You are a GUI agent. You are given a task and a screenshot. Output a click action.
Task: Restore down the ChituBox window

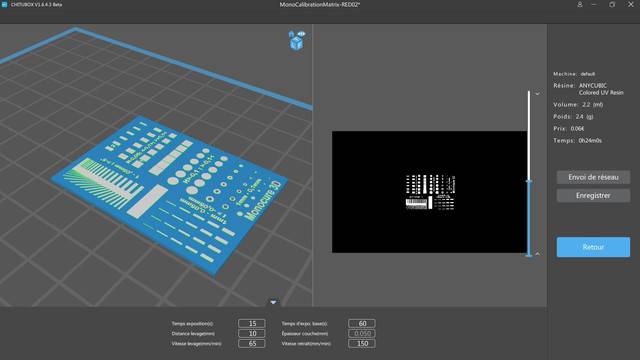612,4
